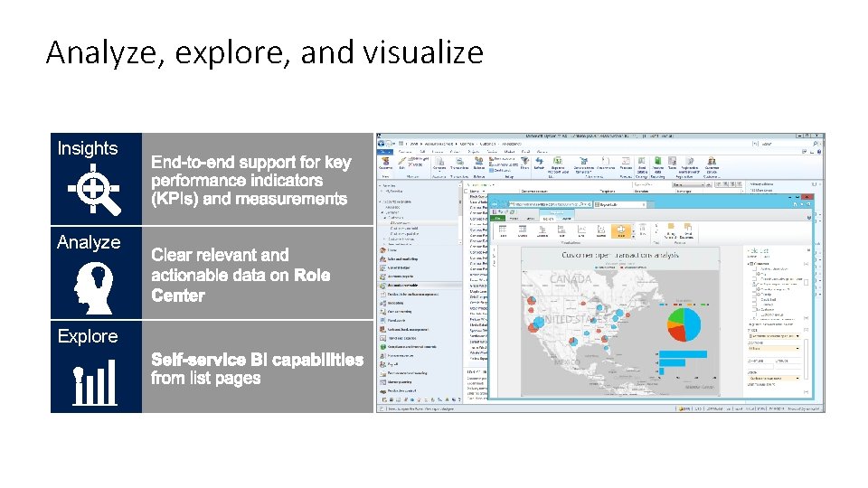Click the Refresh icon in the ribbon
The width and height of the screenshot is (868, 488).
539,162
